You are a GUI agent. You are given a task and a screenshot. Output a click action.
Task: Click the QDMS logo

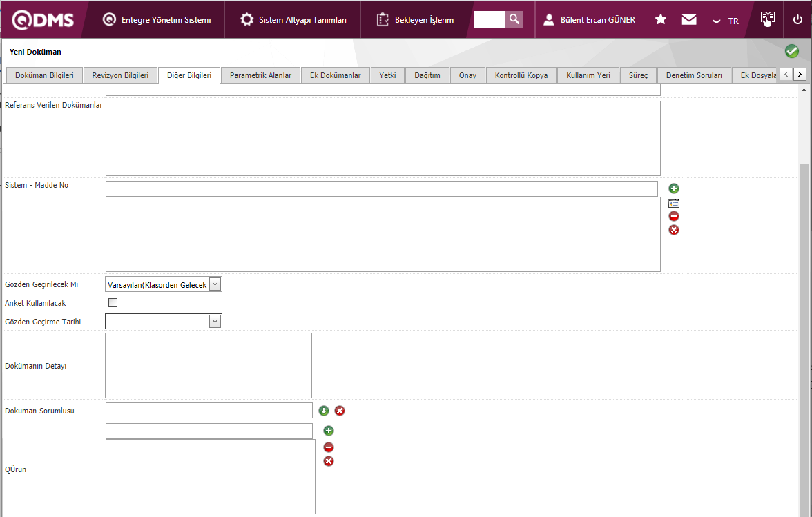click(43, 19)
